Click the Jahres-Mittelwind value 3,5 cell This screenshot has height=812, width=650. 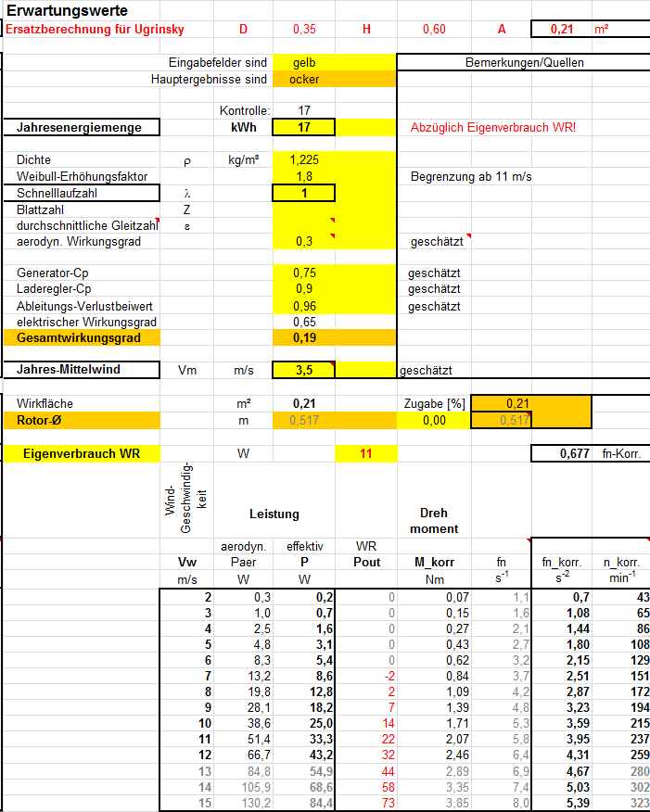pos(304,370)
